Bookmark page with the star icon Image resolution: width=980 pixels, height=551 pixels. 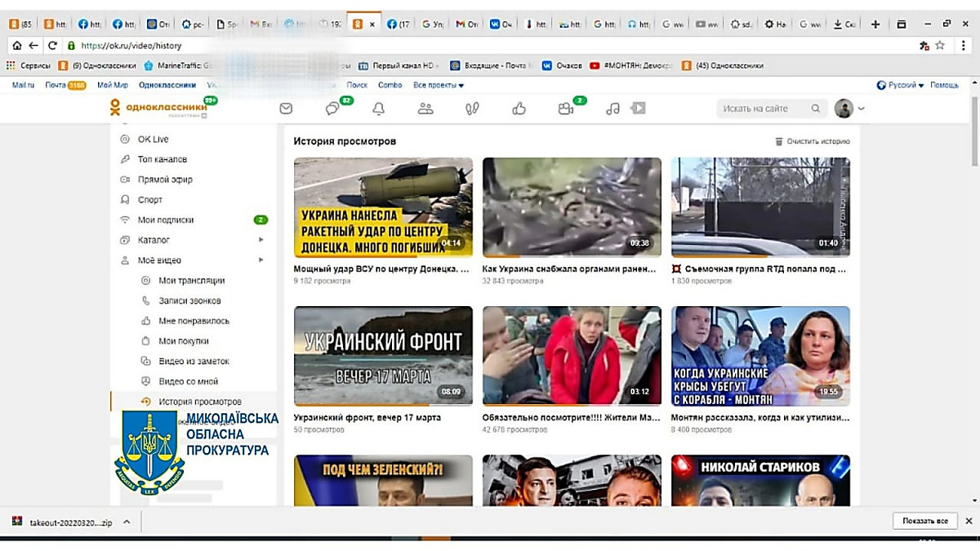[x=940, y=46]
